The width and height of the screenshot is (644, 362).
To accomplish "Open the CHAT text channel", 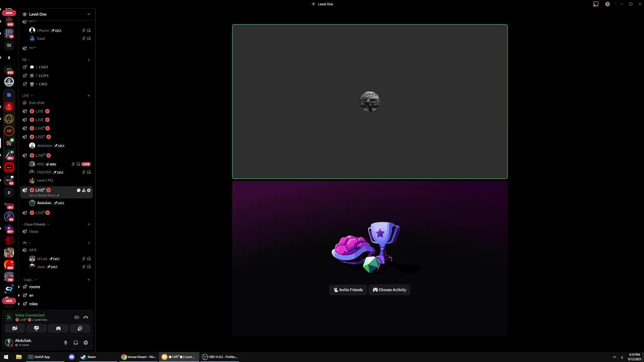I will click(56, 67).
